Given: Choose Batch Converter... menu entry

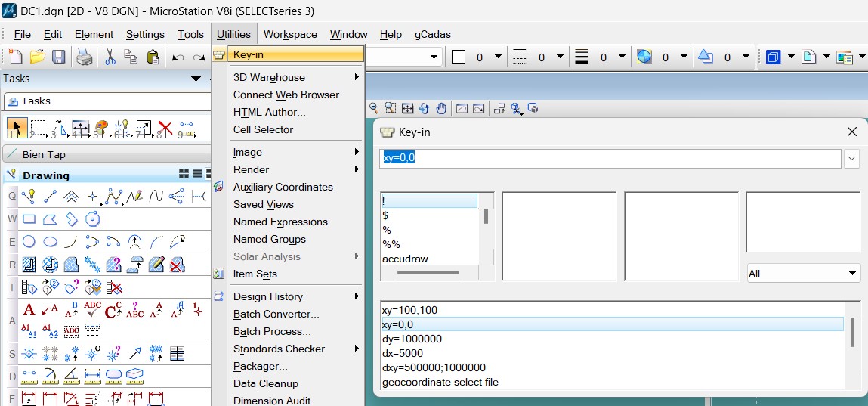Looking at the screenshot, I should (x=276, y=314).
